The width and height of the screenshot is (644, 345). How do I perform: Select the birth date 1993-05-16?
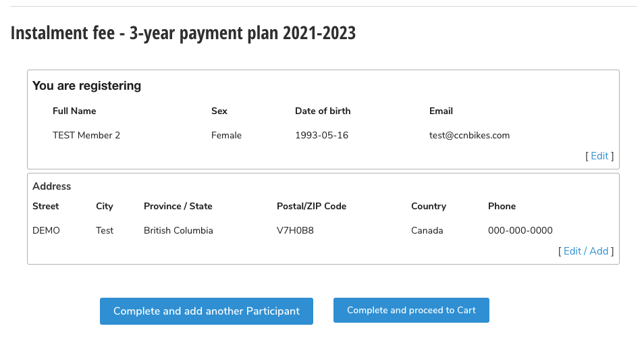click(x=321, y=135)
